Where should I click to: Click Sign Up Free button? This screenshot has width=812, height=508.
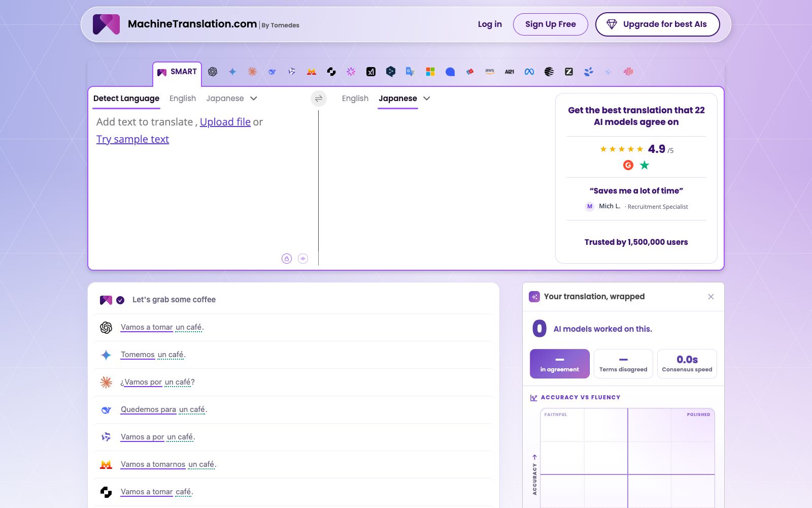(551, 24)
